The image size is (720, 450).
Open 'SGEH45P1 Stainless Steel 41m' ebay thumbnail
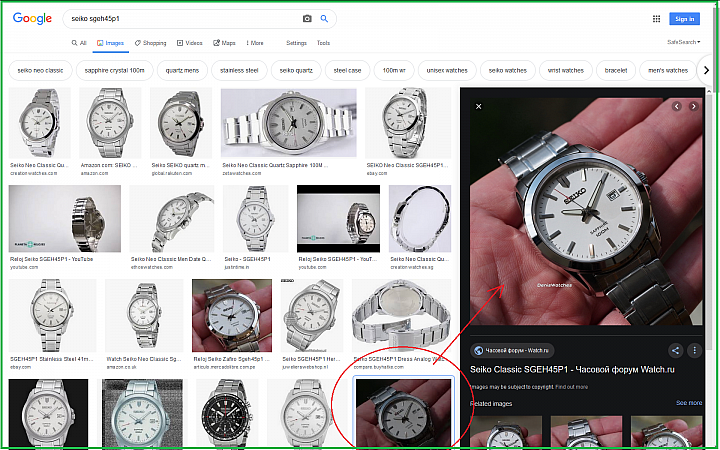pos(53,316)
